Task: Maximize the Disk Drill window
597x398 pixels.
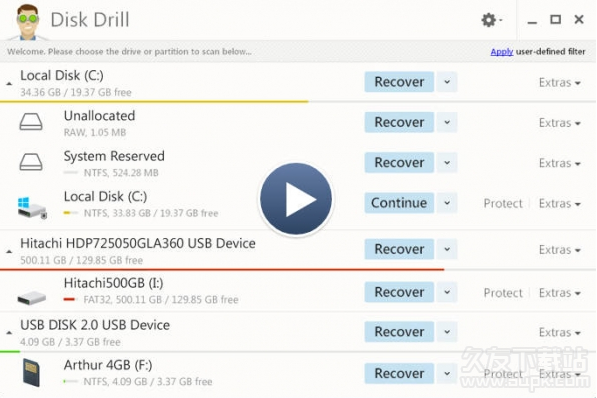Action: point(555,19)
